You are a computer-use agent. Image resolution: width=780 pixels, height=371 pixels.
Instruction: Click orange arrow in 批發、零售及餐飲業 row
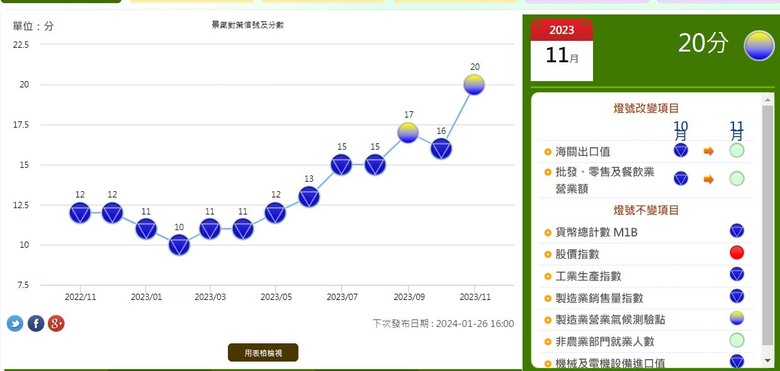709,179
